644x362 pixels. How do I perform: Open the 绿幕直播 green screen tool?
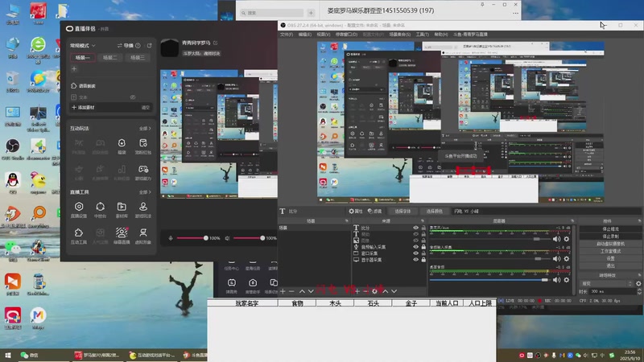tap(122, 236)
